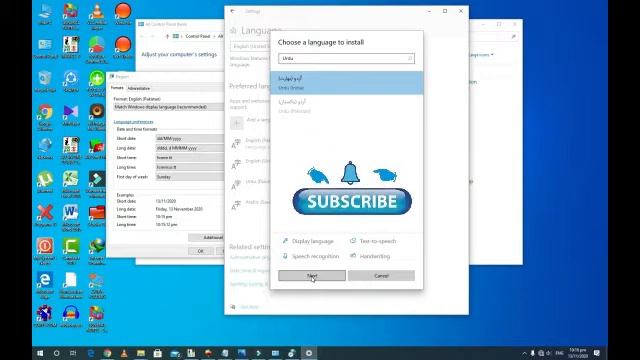Open the Long date format dropdown
The height and width of the screenshot is (360, 640).
click(190, 148)
